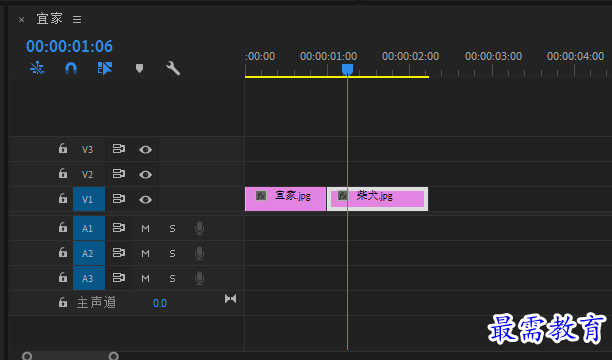Toggle linked selection button
Viewport: 612px width, 360px height.
click(x=105, y=68)
